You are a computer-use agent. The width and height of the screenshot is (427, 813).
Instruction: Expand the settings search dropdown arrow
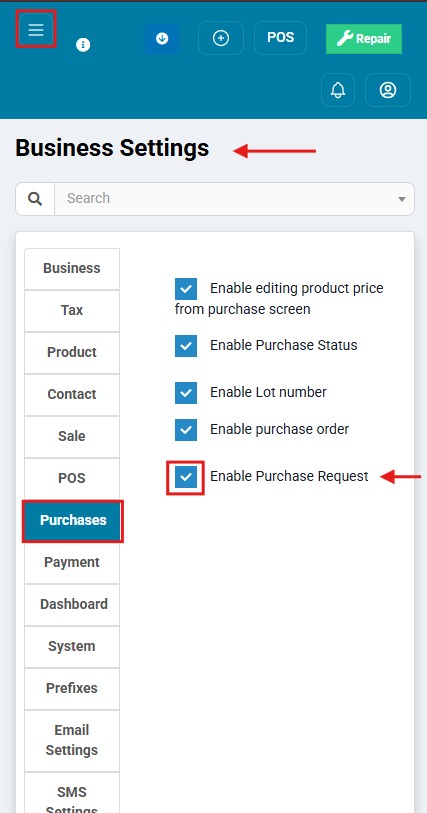[401, 199]
